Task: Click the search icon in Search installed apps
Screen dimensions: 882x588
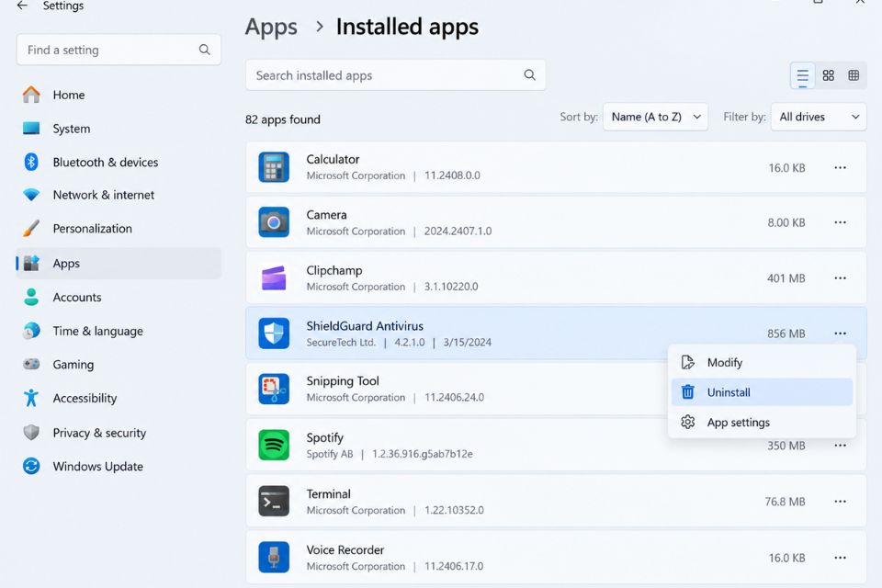Action: point(529,74)
